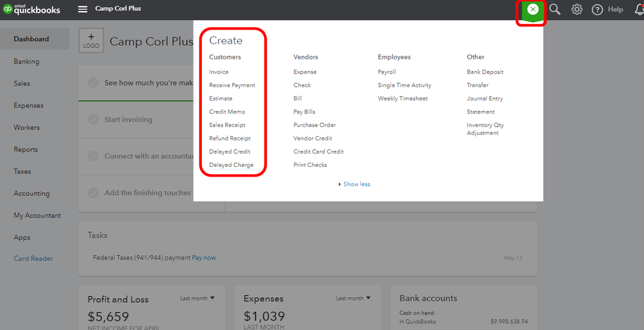Open Dashboard in sidebar
Screen dimensions: 644x330
tap(34, 39)
